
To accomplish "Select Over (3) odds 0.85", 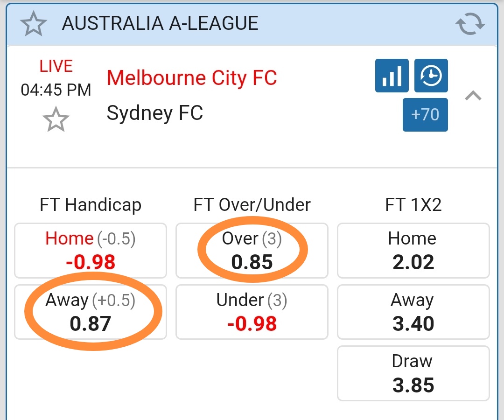I will click(252, 251).
